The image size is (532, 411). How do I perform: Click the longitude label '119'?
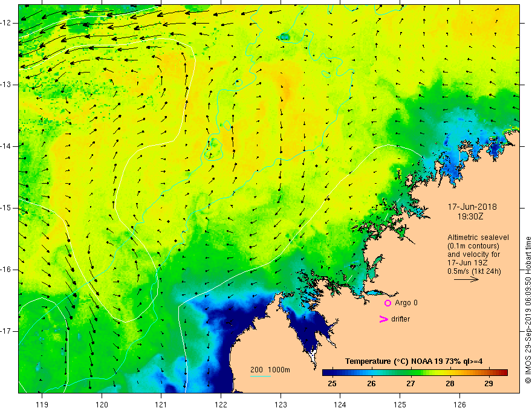pyautogui.click(x=42, y=404)
